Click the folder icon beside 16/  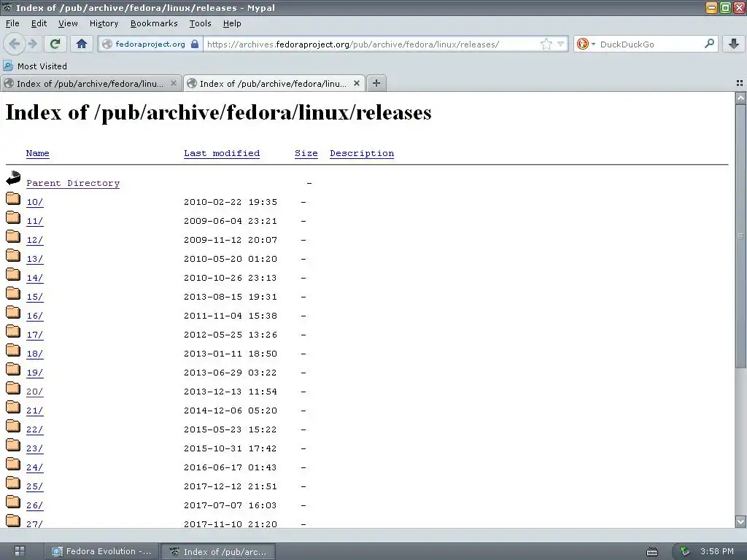13,312
